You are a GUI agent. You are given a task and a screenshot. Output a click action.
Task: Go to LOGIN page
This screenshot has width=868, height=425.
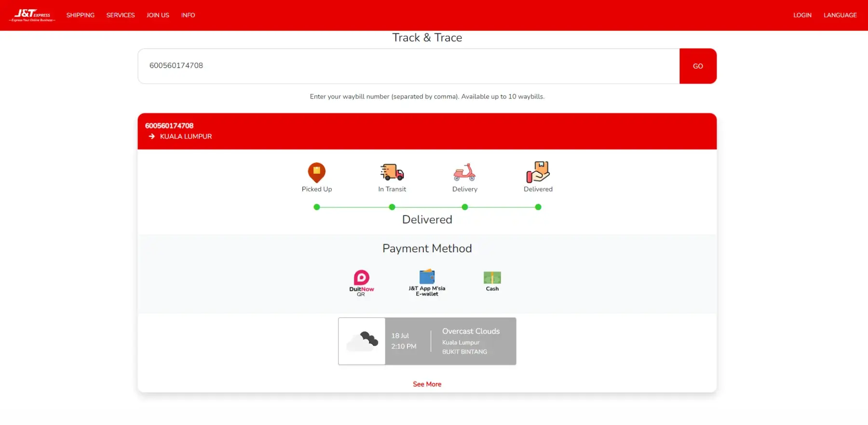[x=802, y=15]
